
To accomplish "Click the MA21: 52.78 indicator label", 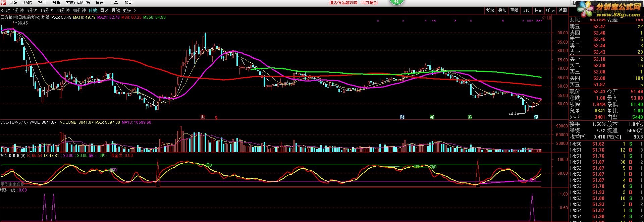I will 108,17.
